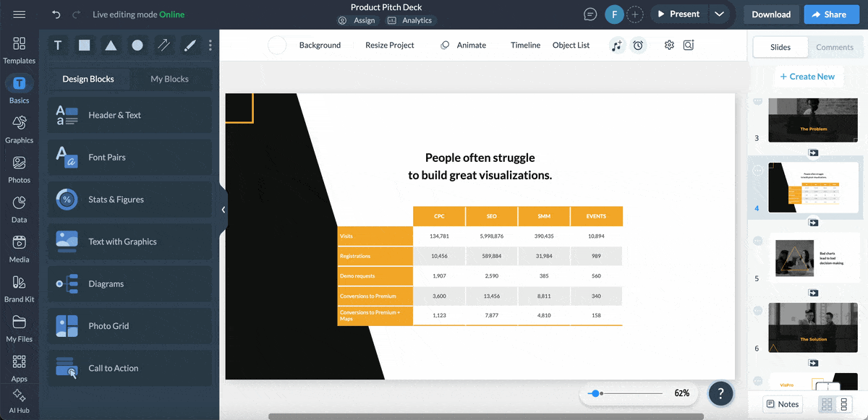Click the audio music note icon
Screen dimensions: 868x420
pyautogui.click(x=616, y=46)
